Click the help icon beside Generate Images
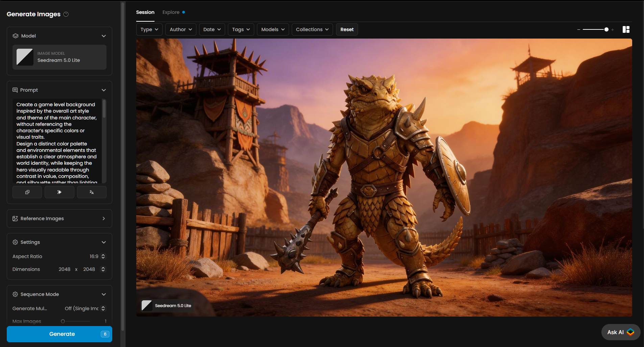 point(66,14)
